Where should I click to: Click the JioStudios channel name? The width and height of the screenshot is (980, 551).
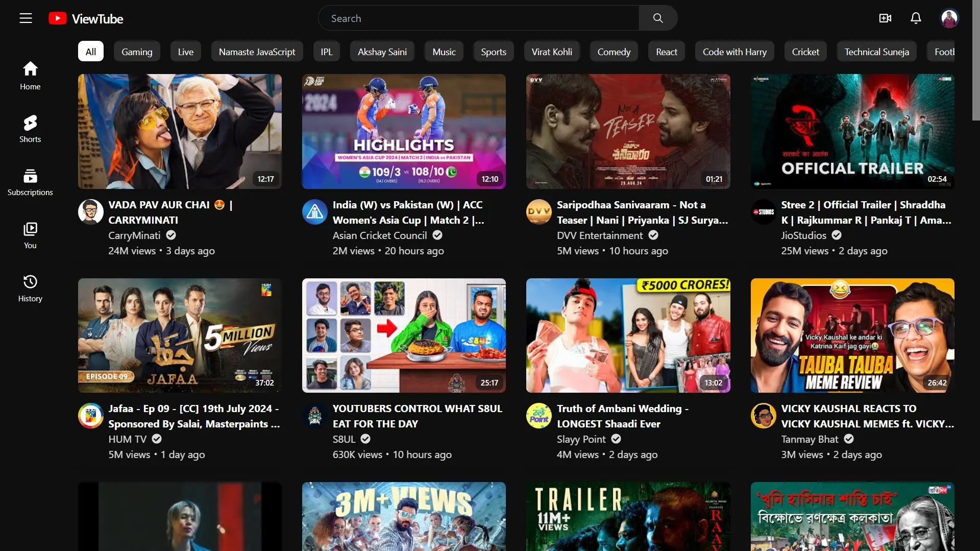pyautogui.click(x=803, y=235)
